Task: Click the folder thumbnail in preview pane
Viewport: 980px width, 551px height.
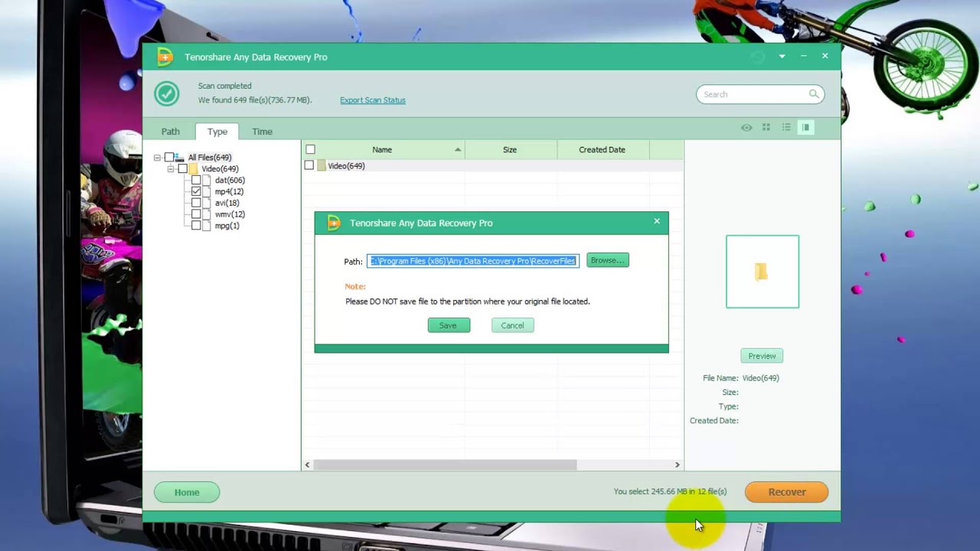Action: (x=762, y=272)
